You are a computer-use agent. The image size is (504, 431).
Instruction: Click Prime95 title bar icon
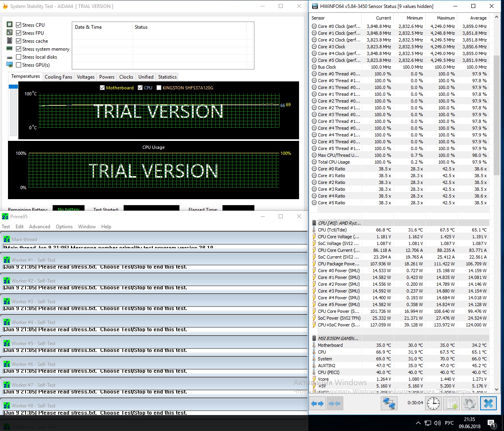pos(5,216)
